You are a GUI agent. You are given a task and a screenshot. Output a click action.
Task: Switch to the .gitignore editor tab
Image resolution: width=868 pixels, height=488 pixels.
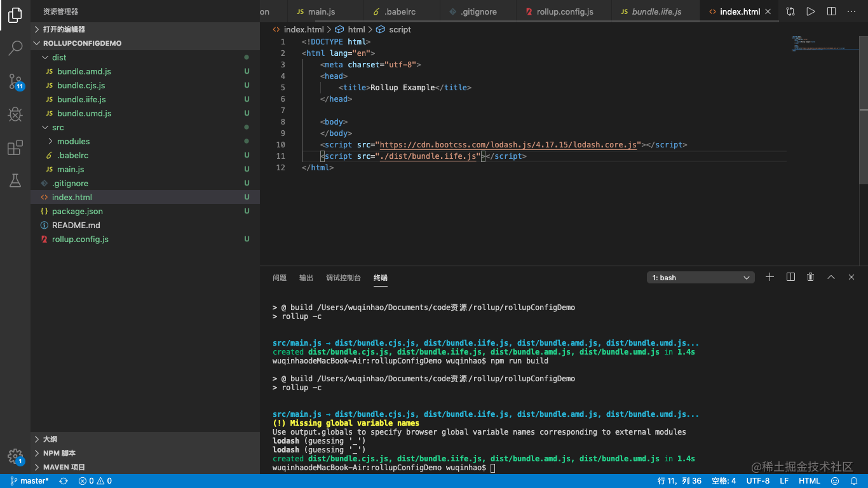(478, 11)
